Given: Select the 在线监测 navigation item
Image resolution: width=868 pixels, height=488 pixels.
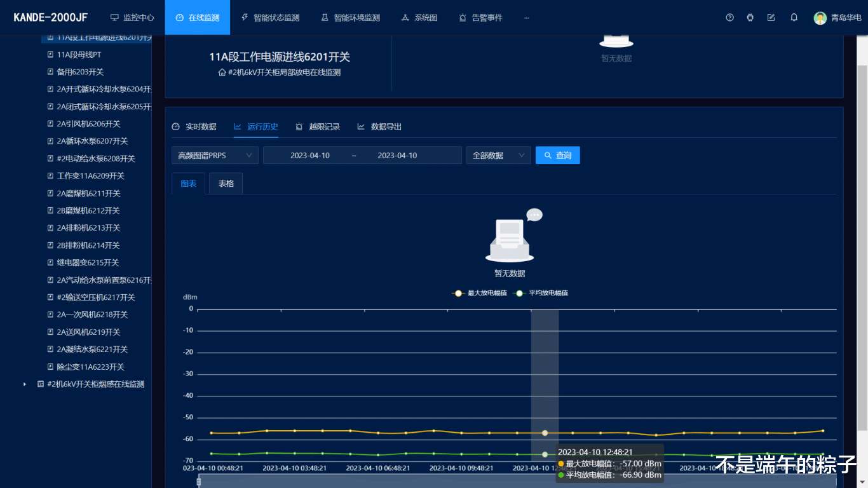Looking at the screenshot, I should 198,18.
